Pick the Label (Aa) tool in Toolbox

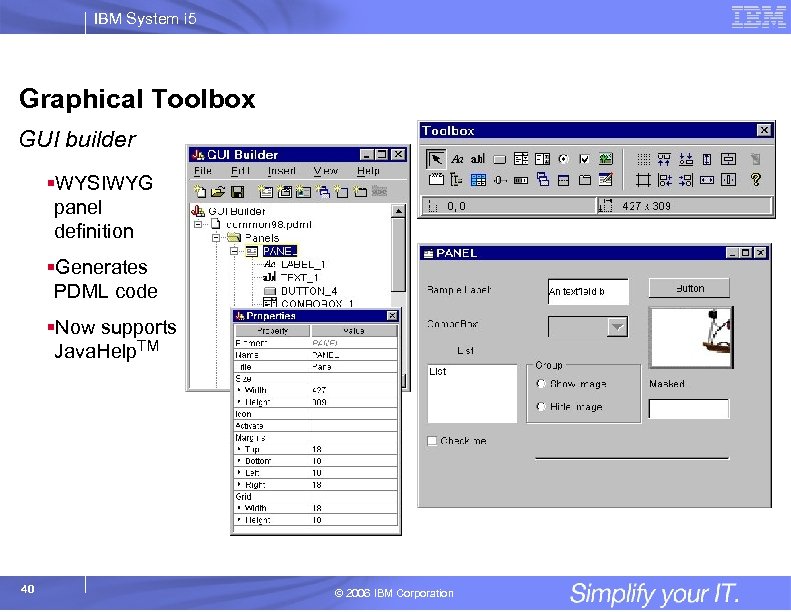coord(457,159)
